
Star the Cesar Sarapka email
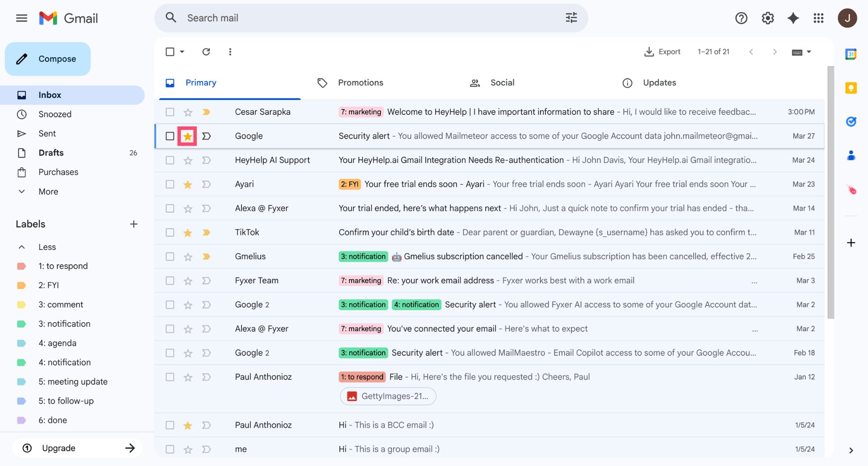click(188, 112)
